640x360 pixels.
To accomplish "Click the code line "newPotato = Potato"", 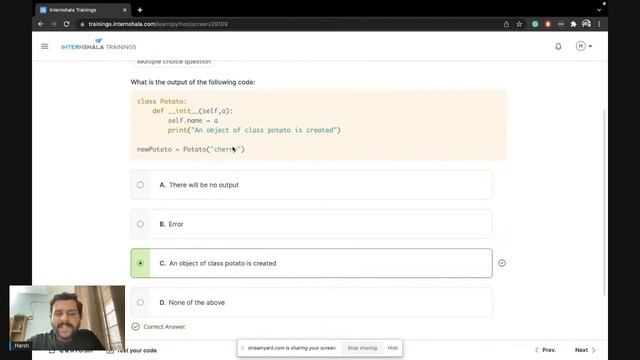I will (191, 149).
